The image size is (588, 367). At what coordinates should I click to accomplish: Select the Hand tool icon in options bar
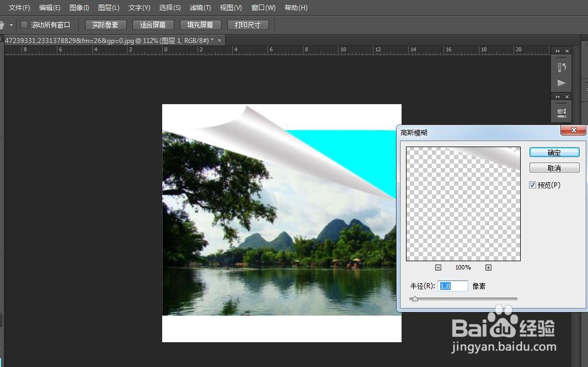tap(2, 25)
